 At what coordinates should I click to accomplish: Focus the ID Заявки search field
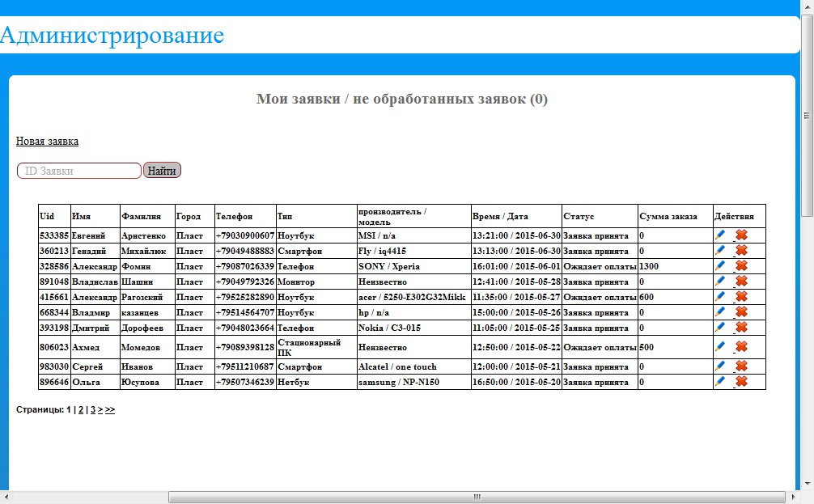click(79, 171)
